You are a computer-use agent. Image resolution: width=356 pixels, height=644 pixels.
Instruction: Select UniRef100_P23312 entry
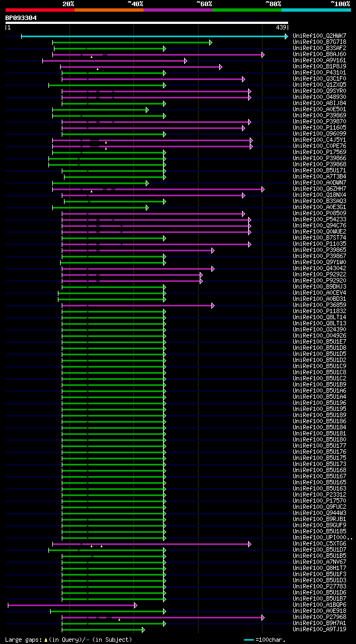[x=319, y=494]
